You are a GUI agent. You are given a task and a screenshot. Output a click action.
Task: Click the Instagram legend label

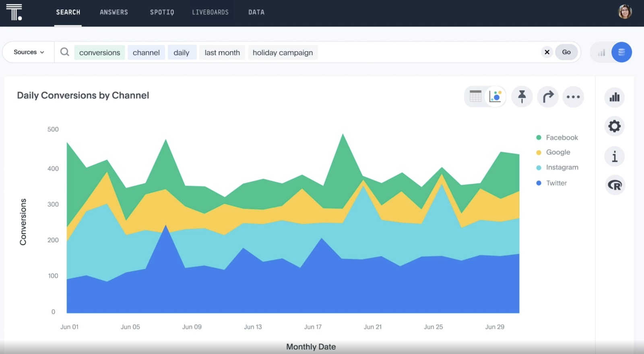(562, 167)
